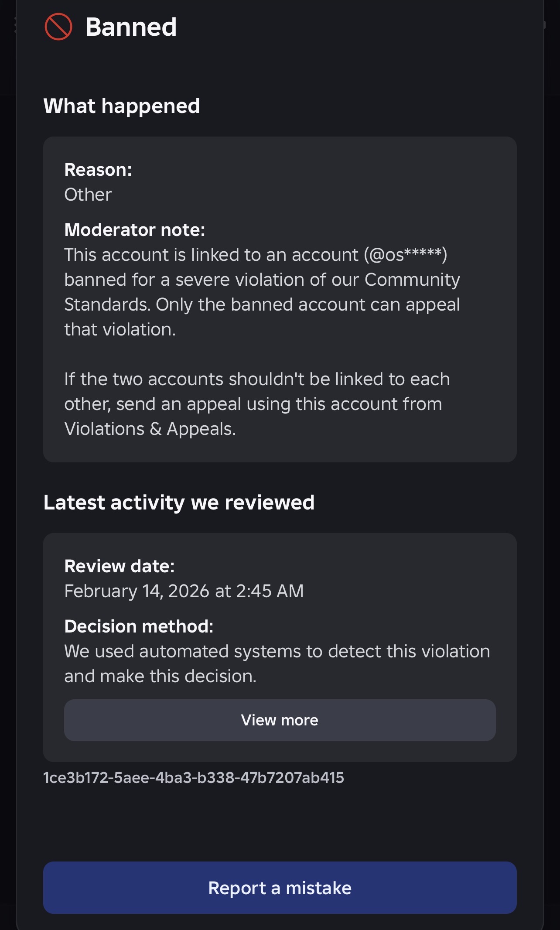Click the "Moderator note:" label
The width and height of the screenshot is (560, 930).
(135, 230)
